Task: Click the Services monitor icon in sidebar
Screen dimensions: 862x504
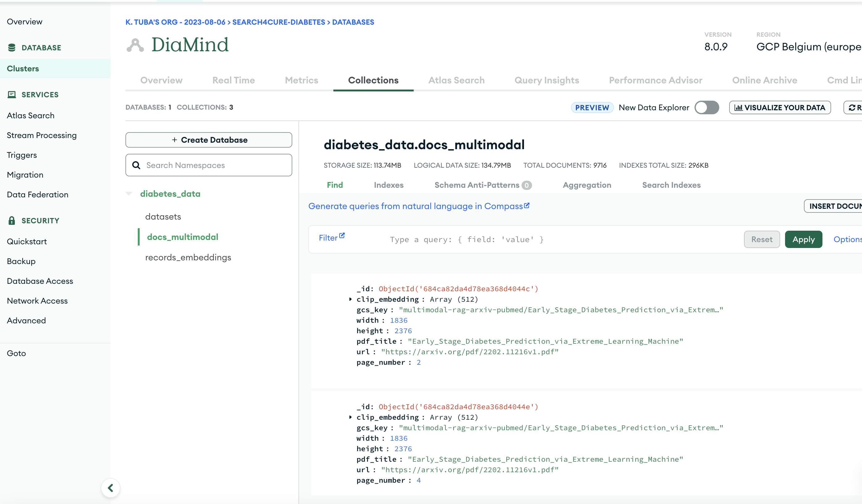Action: click(12, 94)
